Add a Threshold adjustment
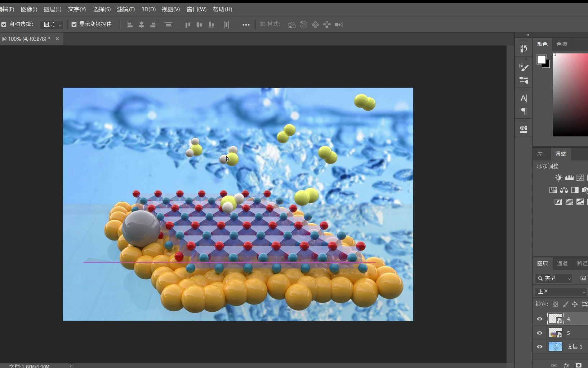This screenshot has height=368, width=588. point(580,202)
